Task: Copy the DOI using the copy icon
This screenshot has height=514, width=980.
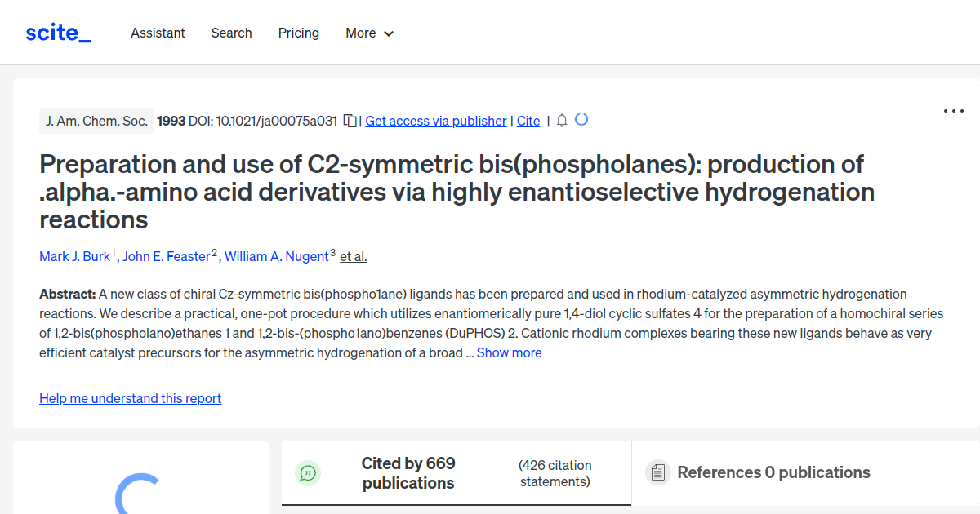Action: (350, 120)
